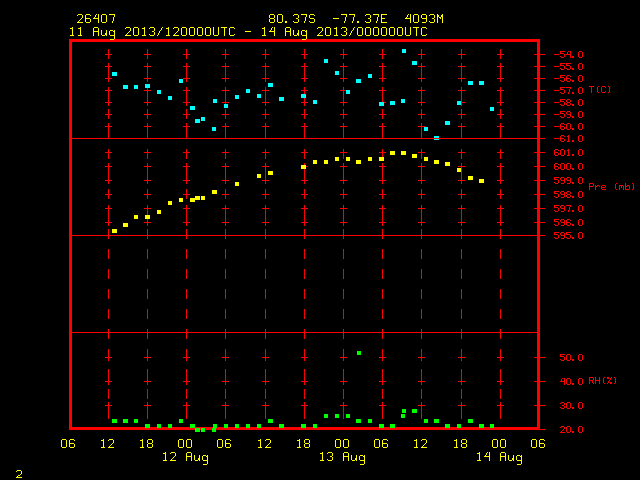Click the RH(%) humidity axis label

[602, 381]
